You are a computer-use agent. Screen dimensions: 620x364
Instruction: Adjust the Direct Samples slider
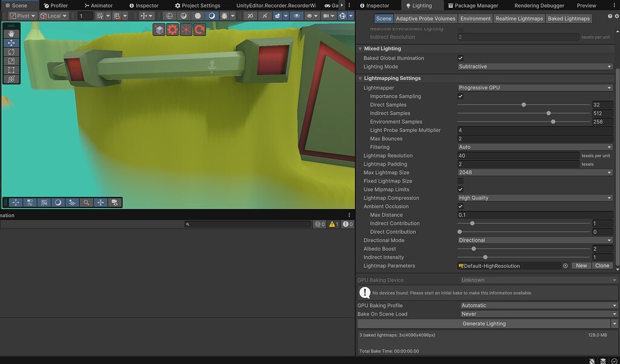tap(523, 104)
